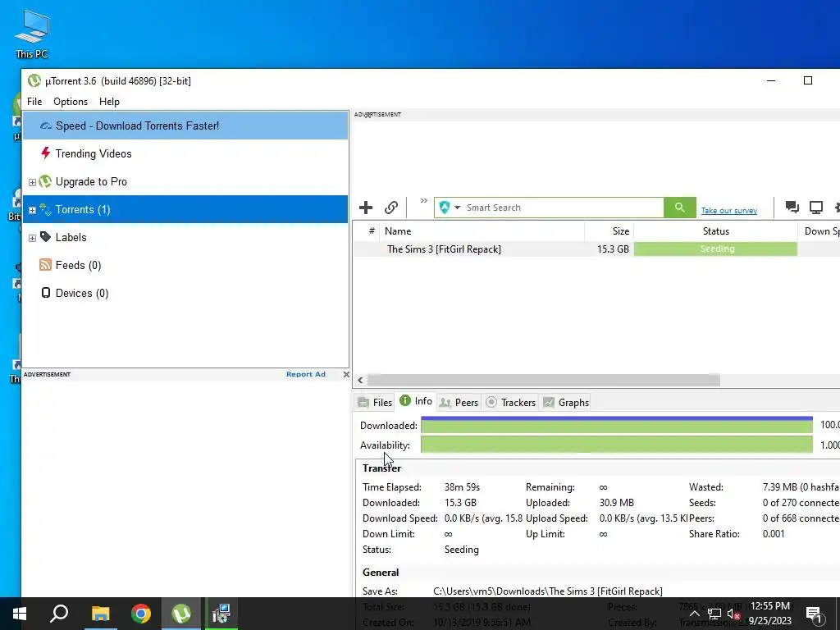
Task: Click the Report Ad link
Action: pos(306,374)
